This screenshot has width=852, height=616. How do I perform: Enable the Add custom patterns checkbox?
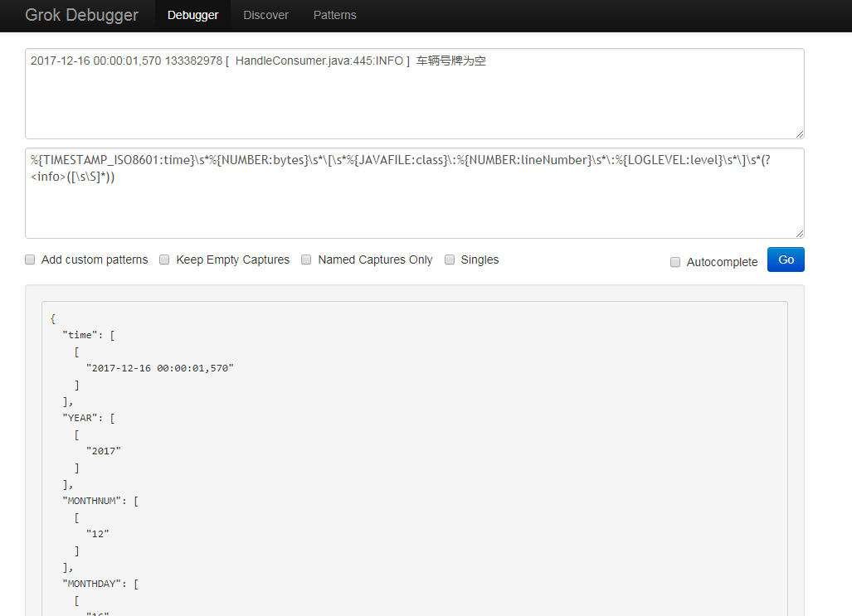pos(30,259)
